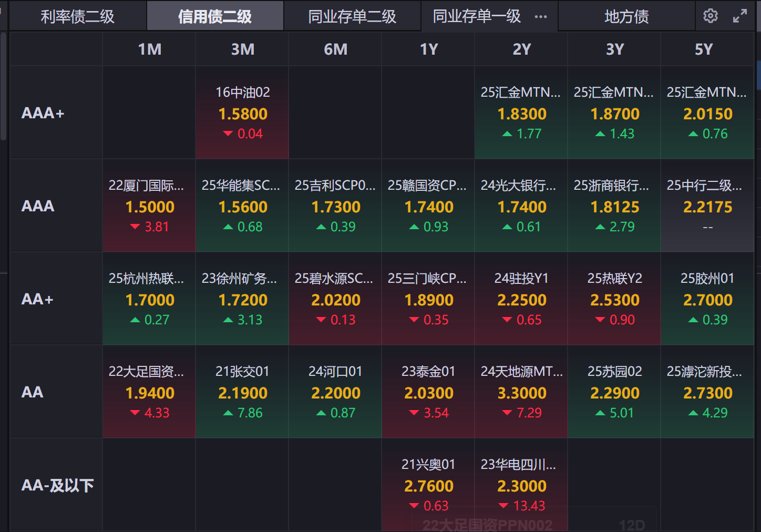
Task: Open the 地方债 tab
Action: [x=626, y=17]
